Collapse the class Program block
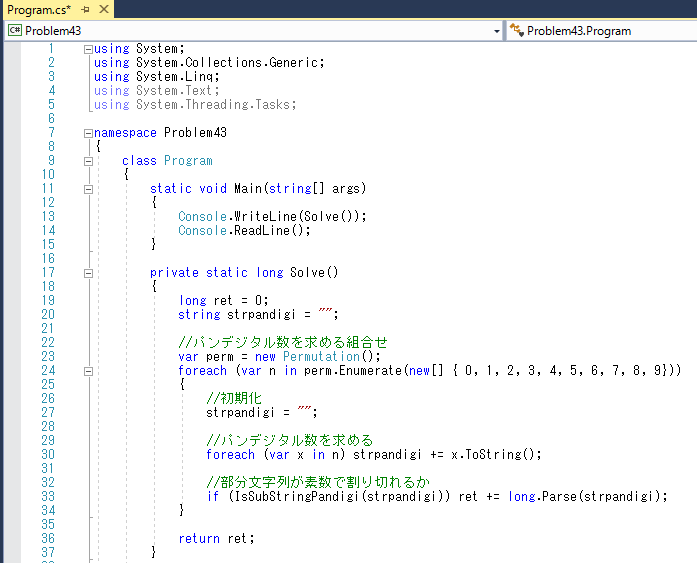Viewport: 697px width, 563px height. (x=88, y=161)
